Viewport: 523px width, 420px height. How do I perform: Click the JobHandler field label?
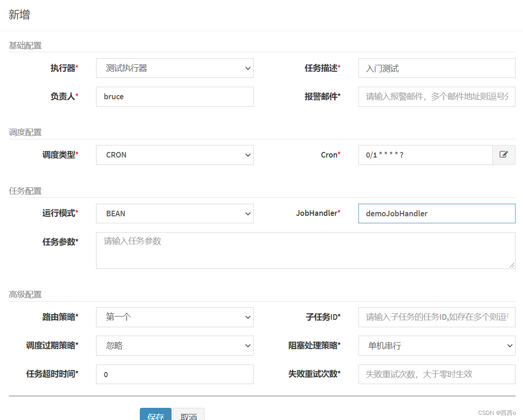(x=318, y=213)
